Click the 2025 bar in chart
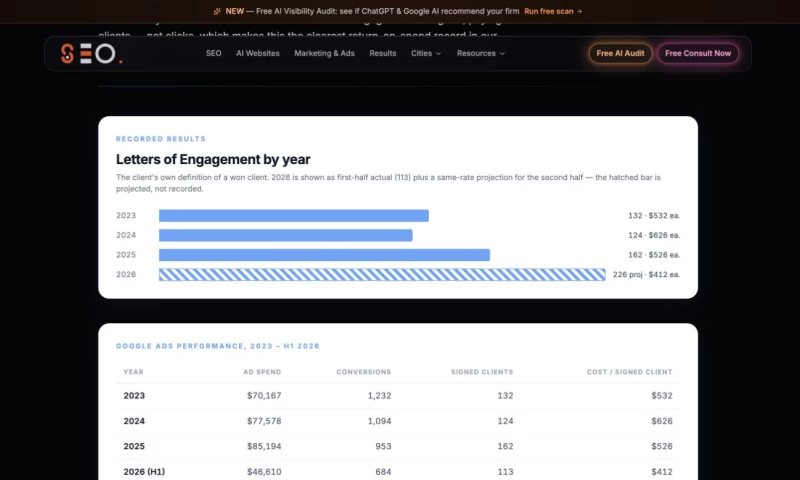 coord(324,255)
